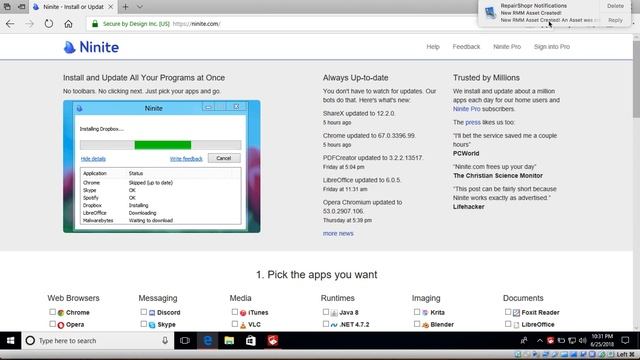The height and width of the screenshot is (360, 640).
Task: Click the Skype app icon
Action: tap(152, 325)
